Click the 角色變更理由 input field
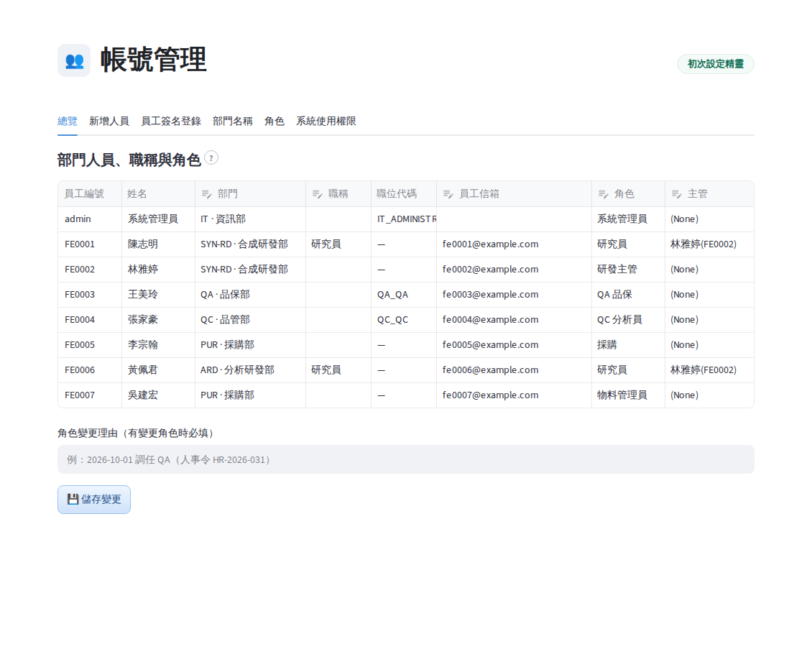 pos(406,459)
